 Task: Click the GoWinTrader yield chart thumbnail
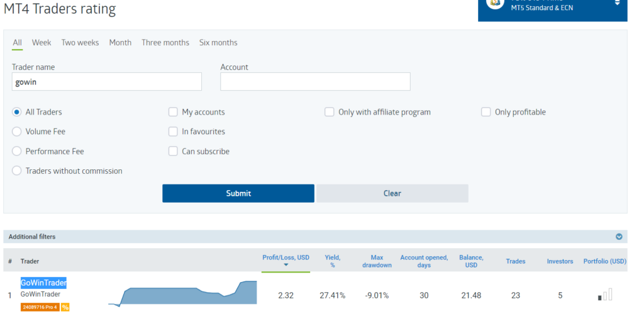[182, 293]
